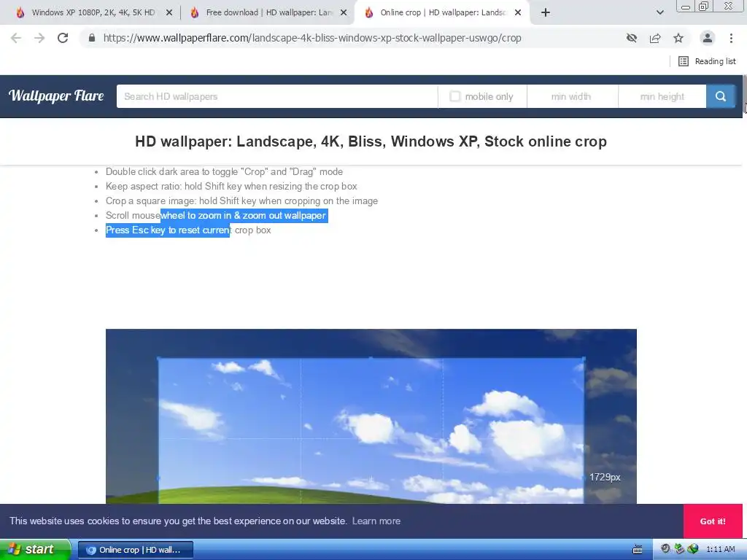The image size is (747, 560).
Task: Click Learn more in cookie notice
Action: click(x=376, y=521)
